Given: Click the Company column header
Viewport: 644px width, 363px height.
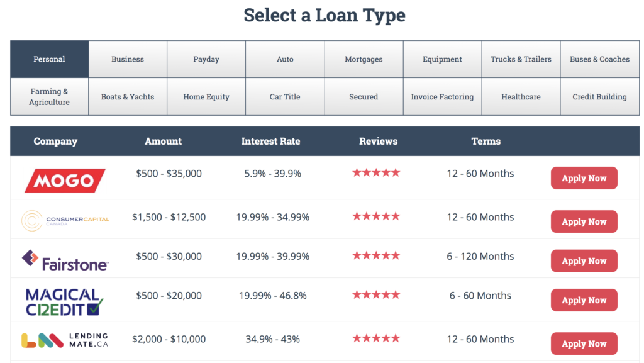Looking at the screenshot, I should coord(55,142).
